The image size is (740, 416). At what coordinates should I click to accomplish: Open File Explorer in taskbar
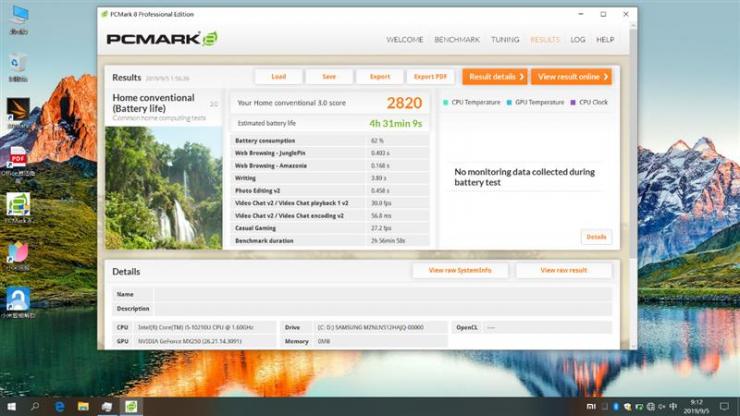click(83, 406)
